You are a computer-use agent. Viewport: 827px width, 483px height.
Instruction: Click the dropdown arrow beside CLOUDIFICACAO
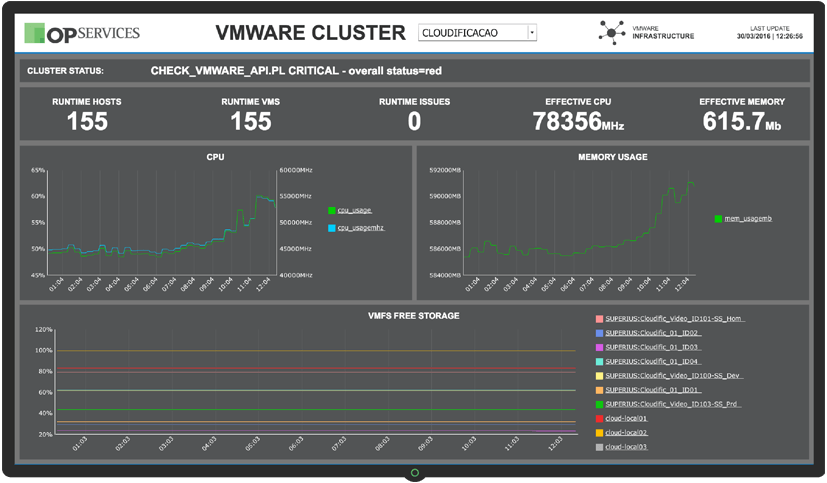point(532,33)
